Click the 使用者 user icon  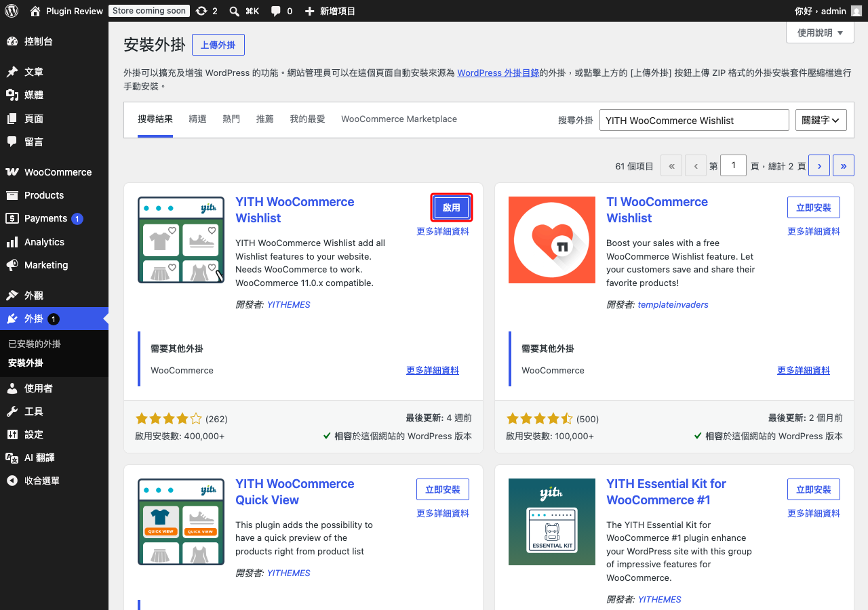pyautogui.click(x=12, y=388)
